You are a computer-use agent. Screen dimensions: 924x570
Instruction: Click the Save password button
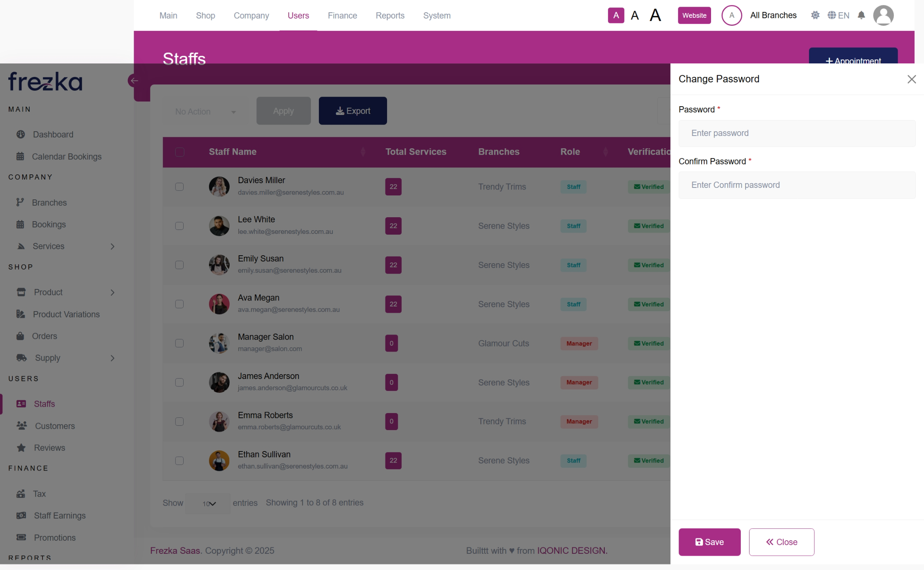pyautogui.click(x=709, y=542)
